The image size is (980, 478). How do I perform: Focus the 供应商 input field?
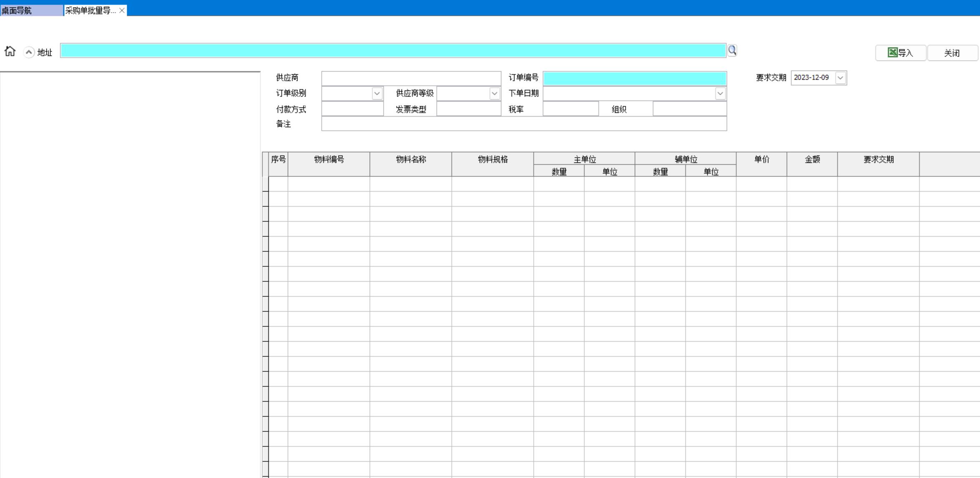411,78
